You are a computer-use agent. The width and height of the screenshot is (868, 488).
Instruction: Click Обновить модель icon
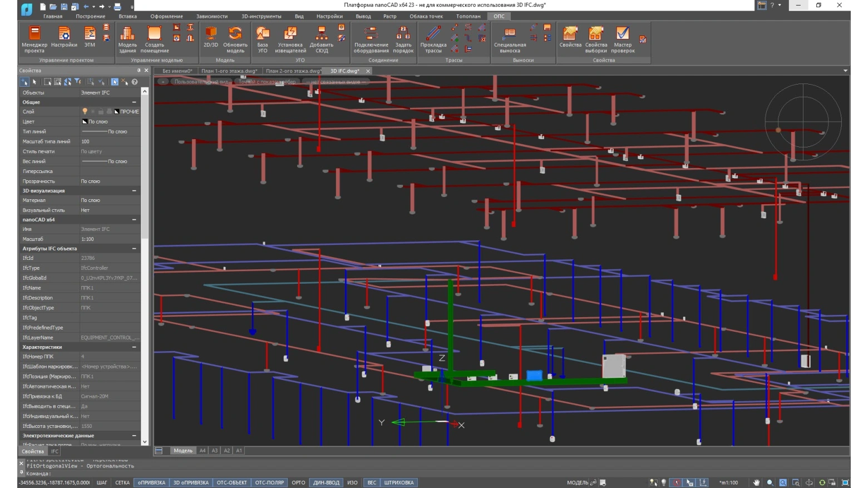pyautogui.click(x=235, y=39)
